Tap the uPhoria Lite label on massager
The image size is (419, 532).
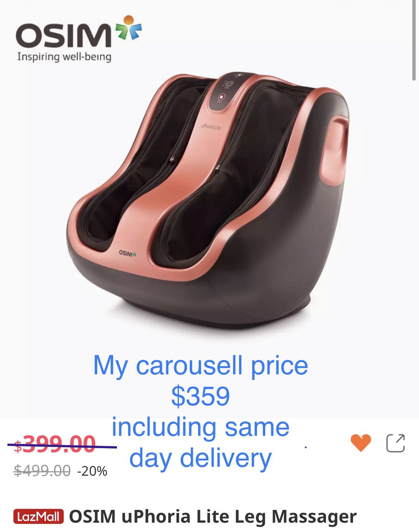click(211, 127)
